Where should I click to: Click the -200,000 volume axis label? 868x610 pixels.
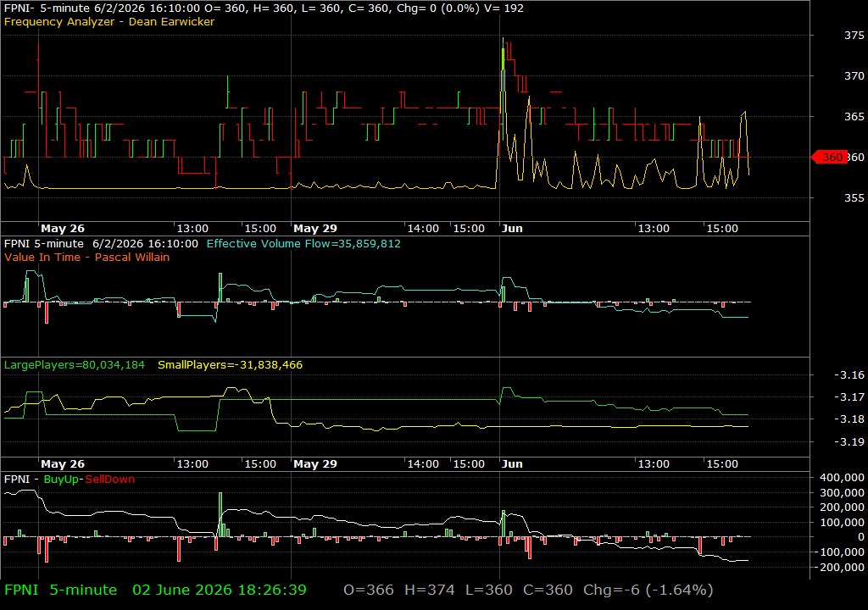coord(840,567)
